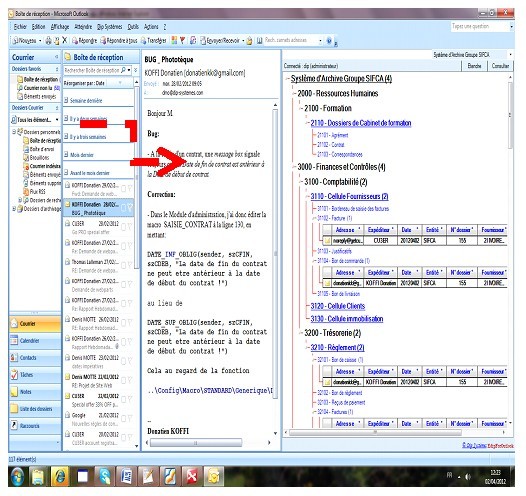This screenshot has height=496, width=526.
Task: Expand Il y a trois semaines group
Action: [x=66, y=136]
